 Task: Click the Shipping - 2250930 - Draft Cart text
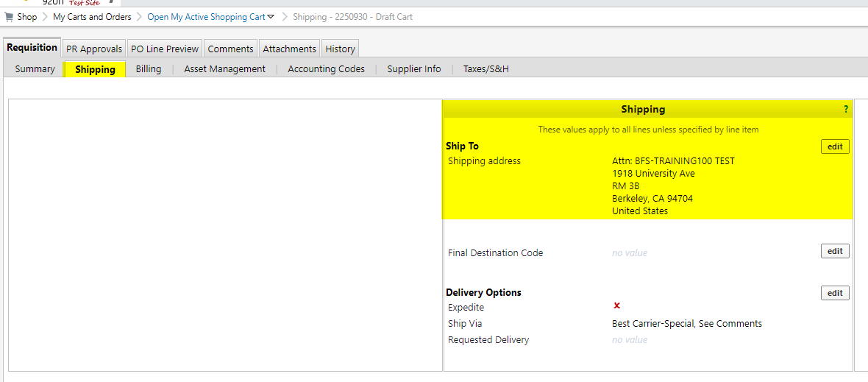pos(352,17)
